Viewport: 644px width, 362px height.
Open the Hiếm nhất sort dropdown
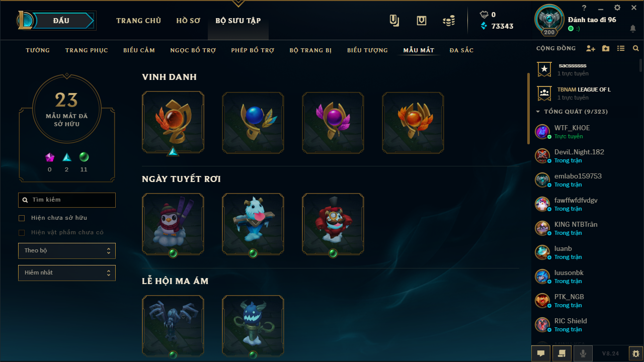[67, 273]
